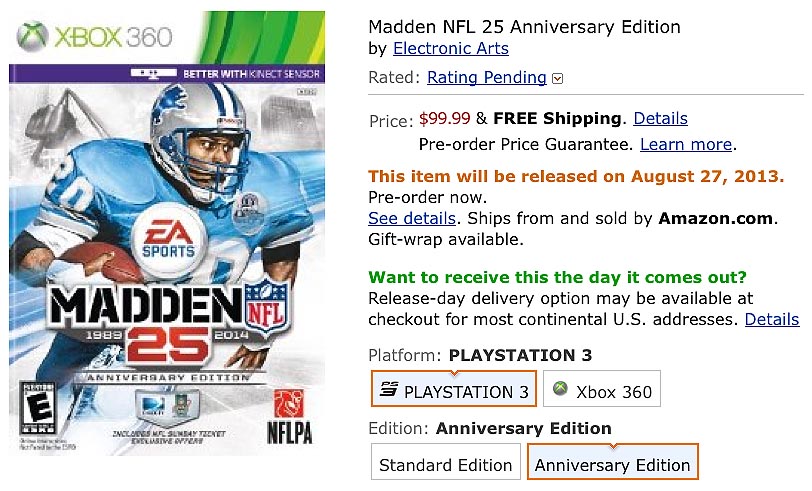812x491 pixels.
Task: Click the PlayStation icon in the platform button
Action: coord(388,390)
